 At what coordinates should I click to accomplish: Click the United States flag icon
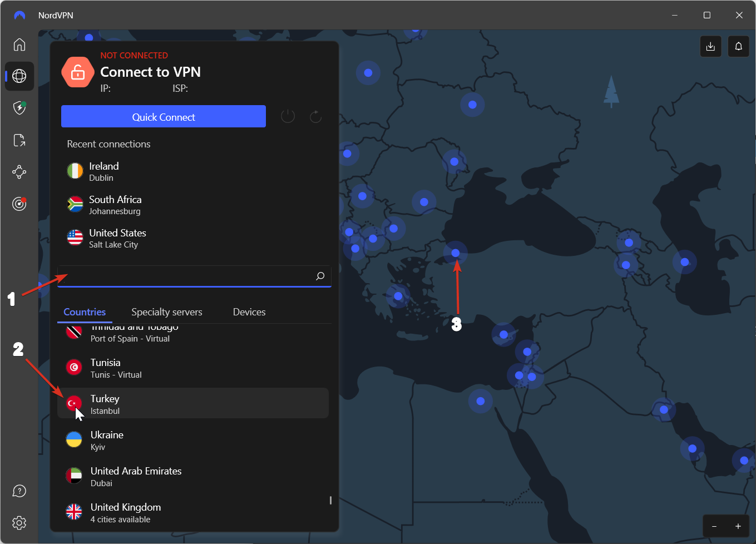[75, 238]
